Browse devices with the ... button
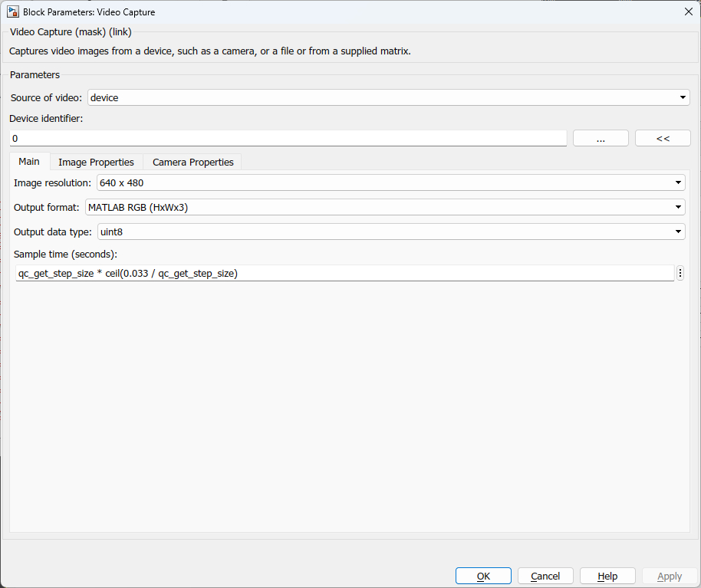 click(601, 138)
